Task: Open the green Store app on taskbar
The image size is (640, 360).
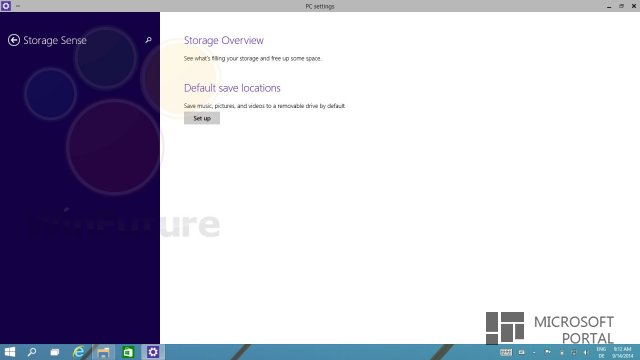Action: tap(128, 352)
